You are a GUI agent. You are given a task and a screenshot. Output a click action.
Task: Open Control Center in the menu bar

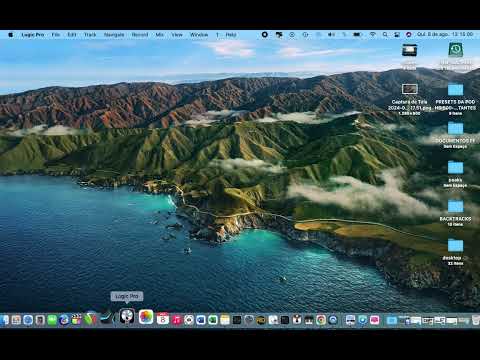pos(397,34)
